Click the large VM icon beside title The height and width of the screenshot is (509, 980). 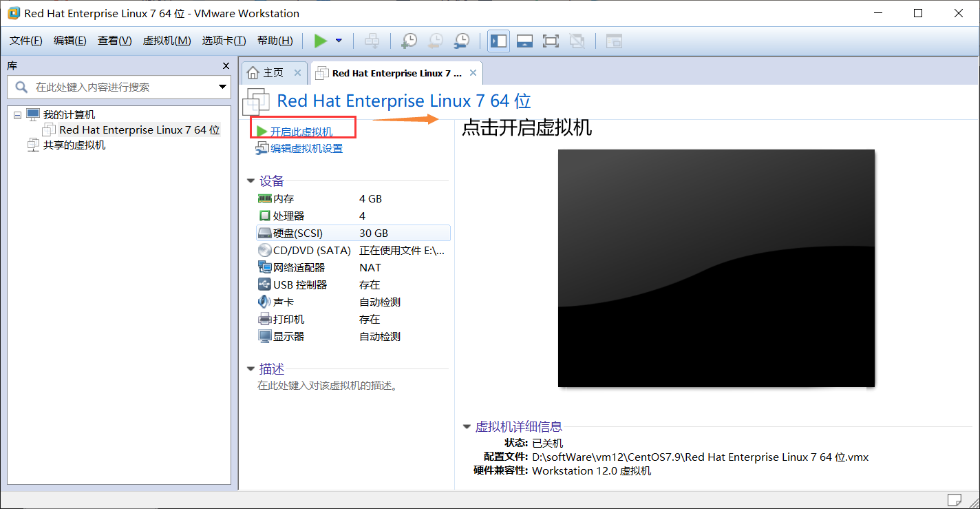tap(256, 102)
